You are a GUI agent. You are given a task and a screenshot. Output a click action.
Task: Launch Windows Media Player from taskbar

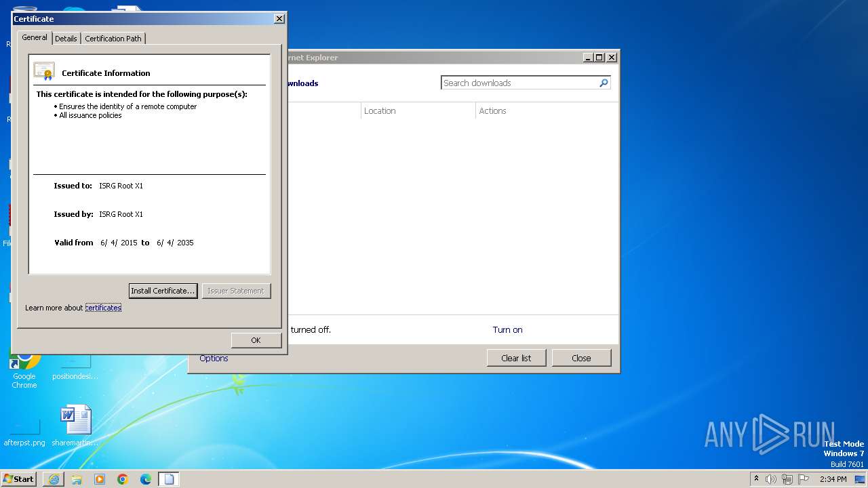tap(100, 479)
